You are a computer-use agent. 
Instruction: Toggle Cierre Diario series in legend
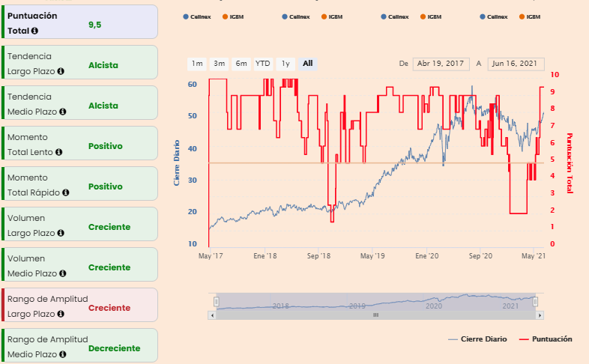coord(477,339)
